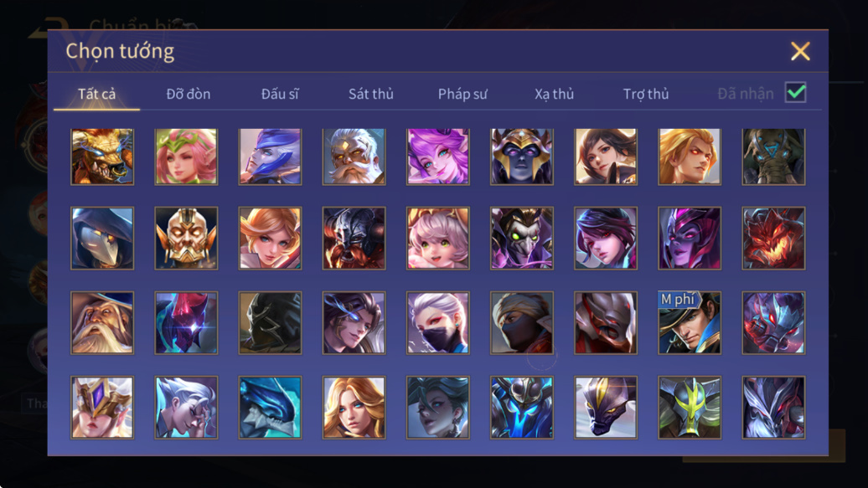Screen dimensions: 868x488
Task: Pick the hero marked "M phí"
Action: (690, 322)
